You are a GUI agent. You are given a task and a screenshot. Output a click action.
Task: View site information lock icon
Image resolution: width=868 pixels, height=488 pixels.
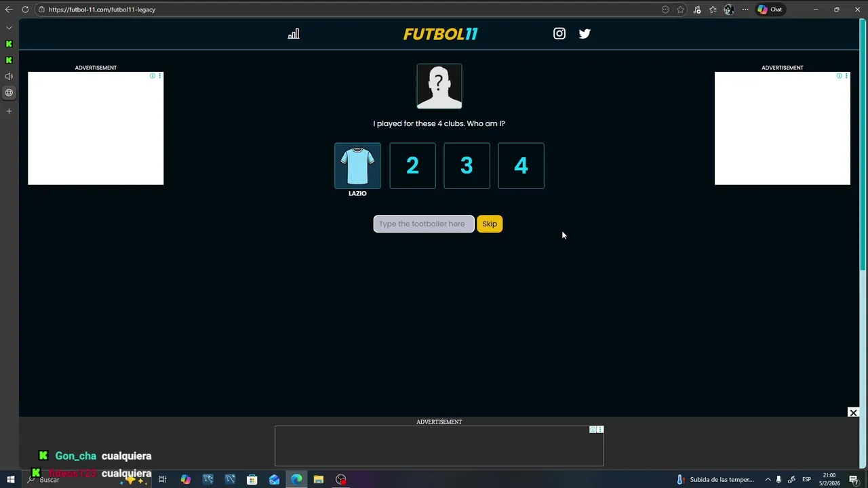tap(41, 9)
